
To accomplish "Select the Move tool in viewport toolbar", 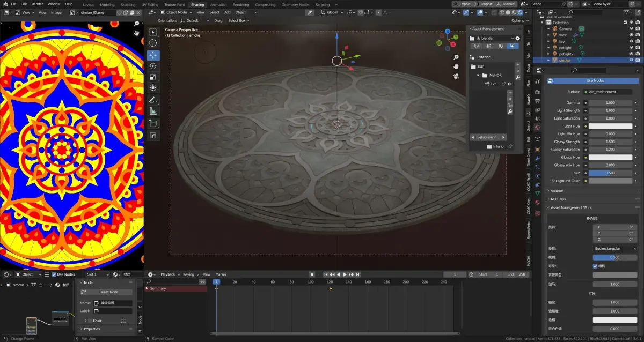I will [153, 55].
